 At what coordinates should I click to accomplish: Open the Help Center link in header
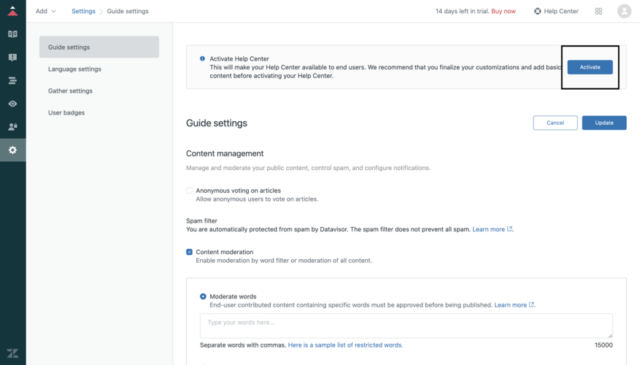coord(561,11)
